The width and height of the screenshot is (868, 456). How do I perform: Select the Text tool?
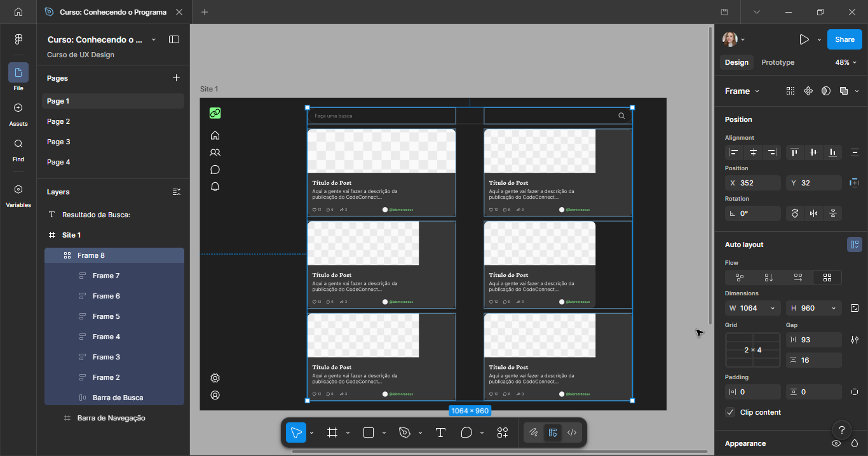coord(440,433)
